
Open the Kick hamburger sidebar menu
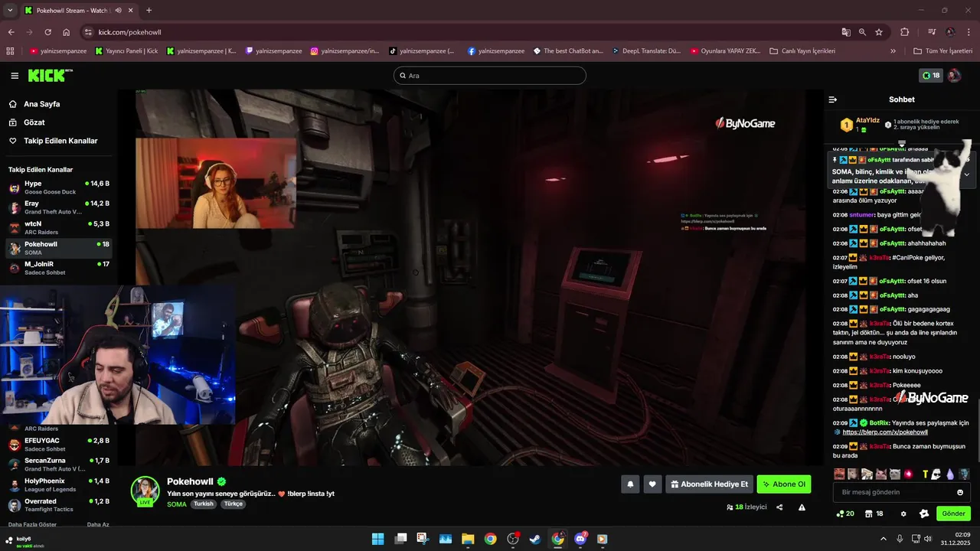pyautogui.click(x=15, y=76)
